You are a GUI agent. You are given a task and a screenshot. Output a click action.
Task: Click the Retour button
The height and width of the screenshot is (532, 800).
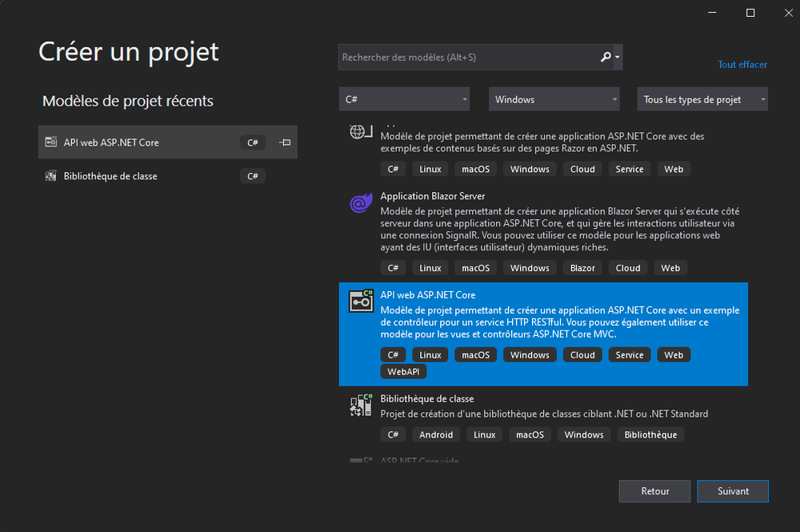(x=654, y=491)
